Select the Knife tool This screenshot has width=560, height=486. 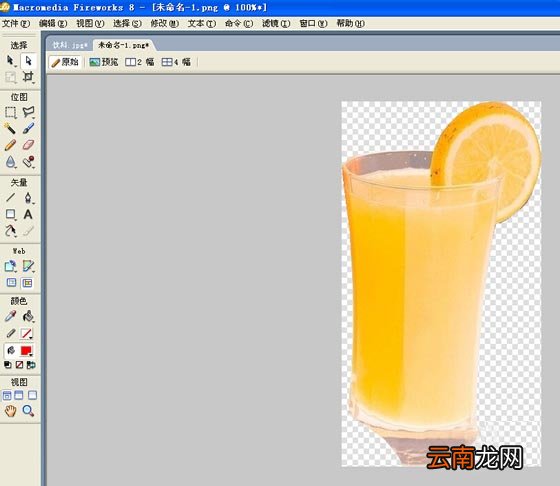(x=28, y=231)
